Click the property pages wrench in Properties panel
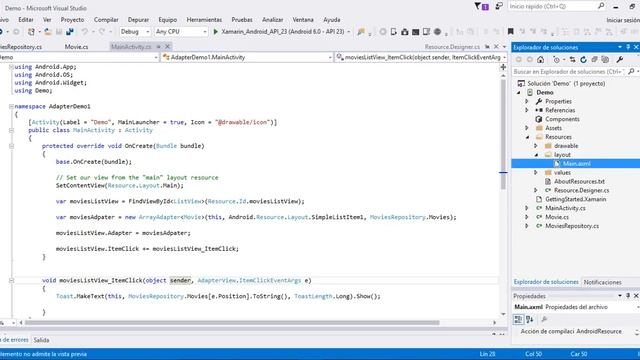The image size is (640, 360). [544, 319]
